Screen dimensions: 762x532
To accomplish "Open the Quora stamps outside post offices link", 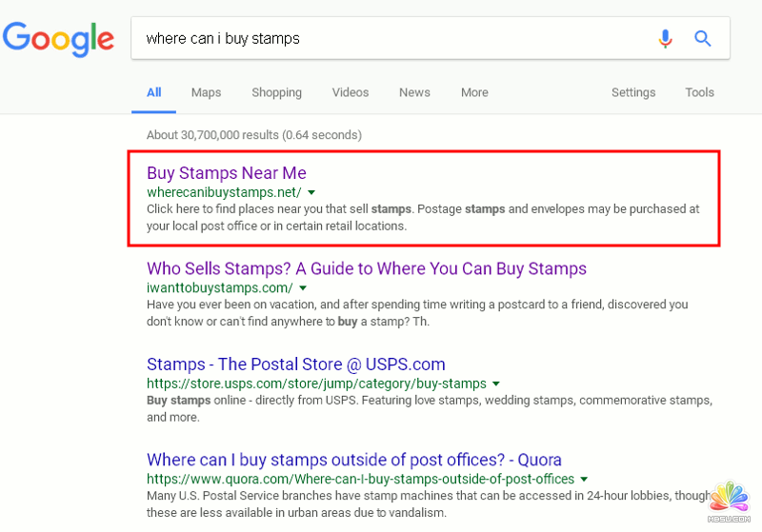I will pyautogui.click(x=354, y=460).
